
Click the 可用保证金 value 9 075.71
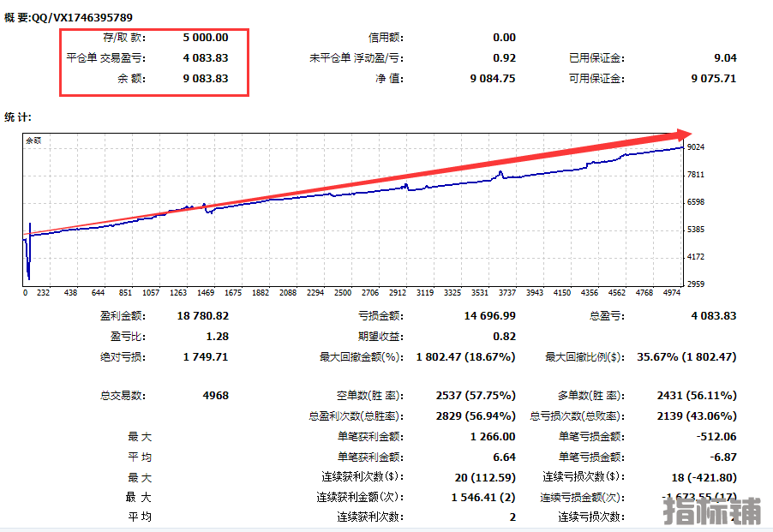[713, 79]
